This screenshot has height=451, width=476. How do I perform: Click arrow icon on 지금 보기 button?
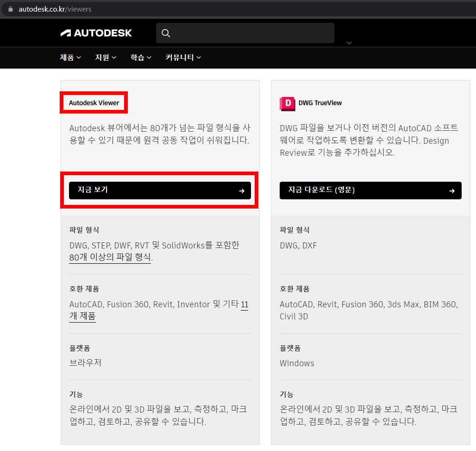coord(242,191)
